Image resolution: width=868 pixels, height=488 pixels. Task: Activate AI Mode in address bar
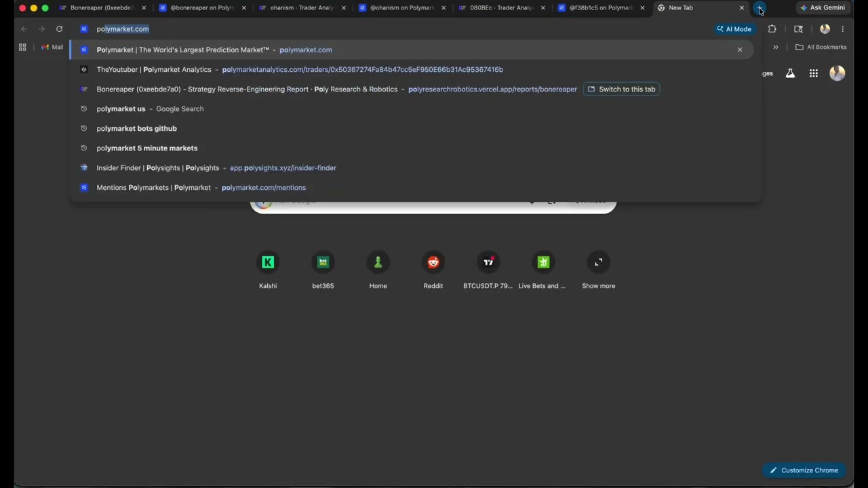point(734,29)
